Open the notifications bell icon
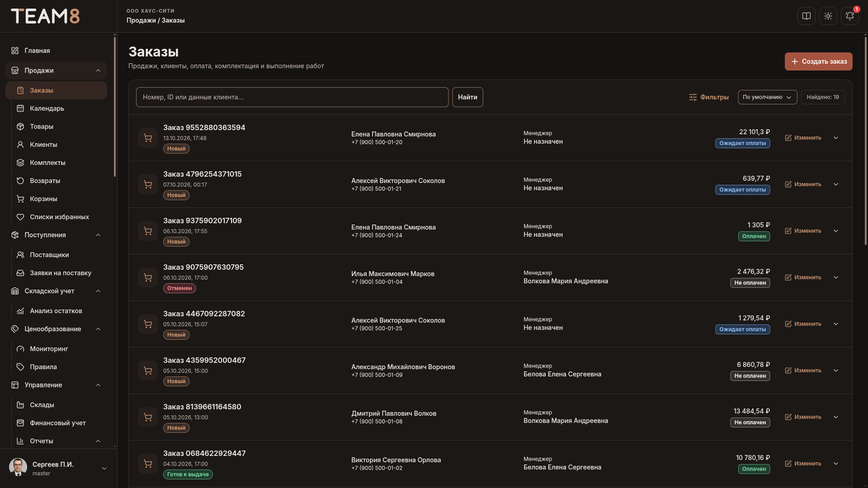 pos(850,16)
